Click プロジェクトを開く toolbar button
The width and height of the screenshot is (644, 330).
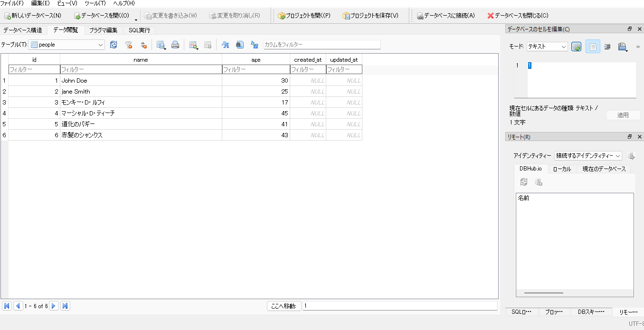pos(304,16)
